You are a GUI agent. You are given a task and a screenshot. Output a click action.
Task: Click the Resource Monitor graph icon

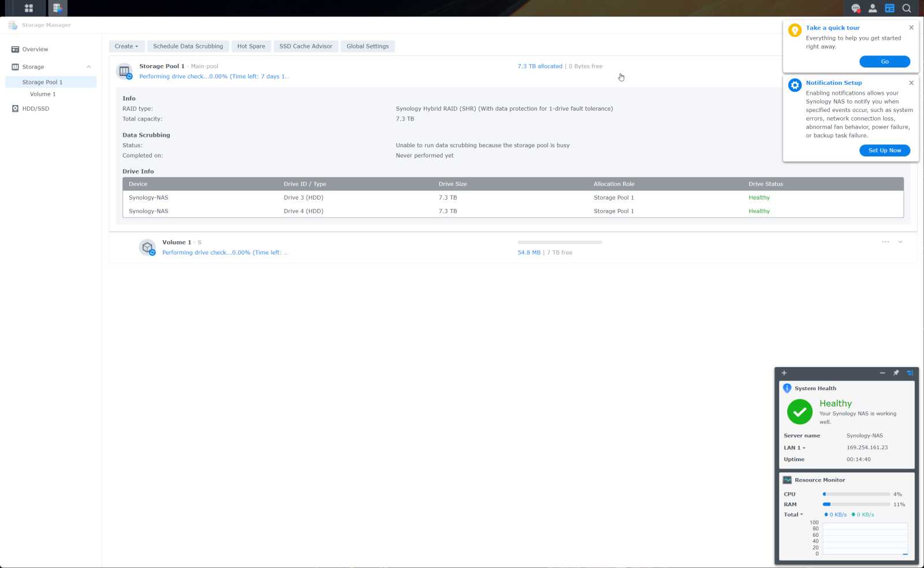click(x=787, y=480)
